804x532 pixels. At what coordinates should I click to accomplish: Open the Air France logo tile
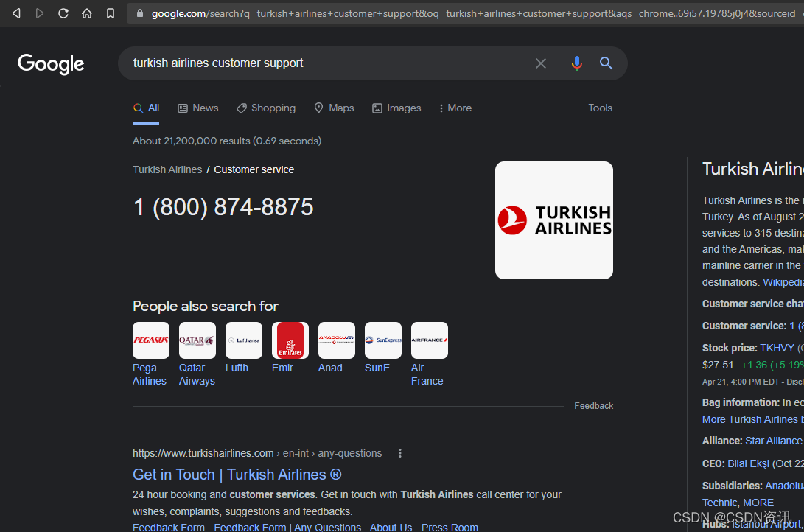(x=429, y=340)
